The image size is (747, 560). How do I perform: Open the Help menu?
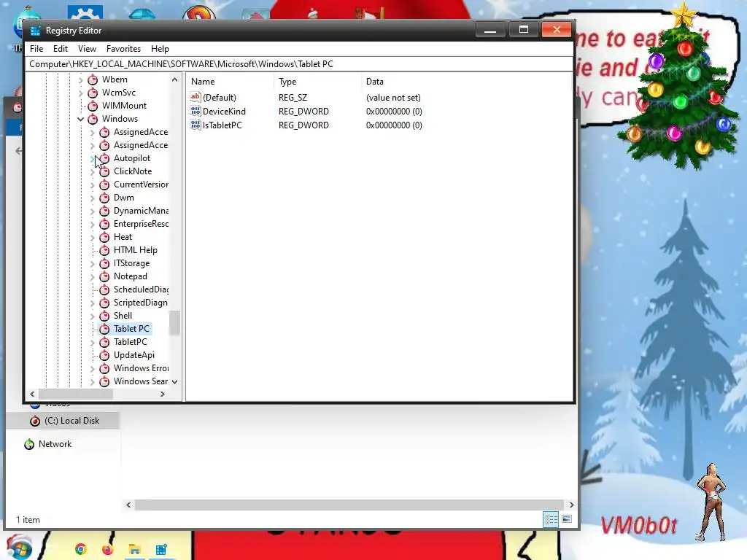[x=160, y=49]
